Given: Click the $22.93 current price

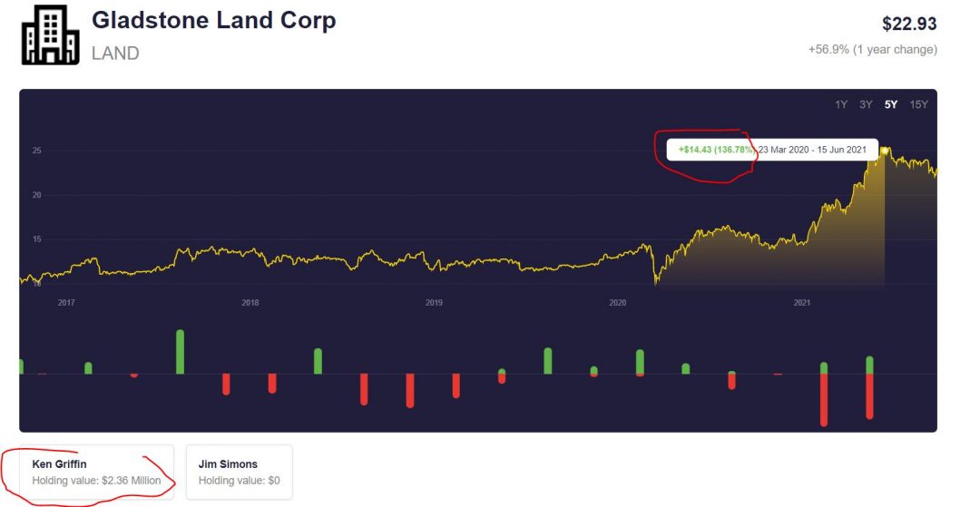Looking at the screenshot, I should click(909, 24).
